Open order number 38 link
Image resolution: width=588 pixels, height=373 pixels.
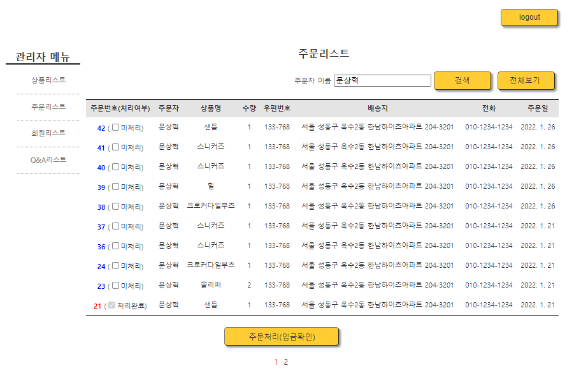[101, 207]
